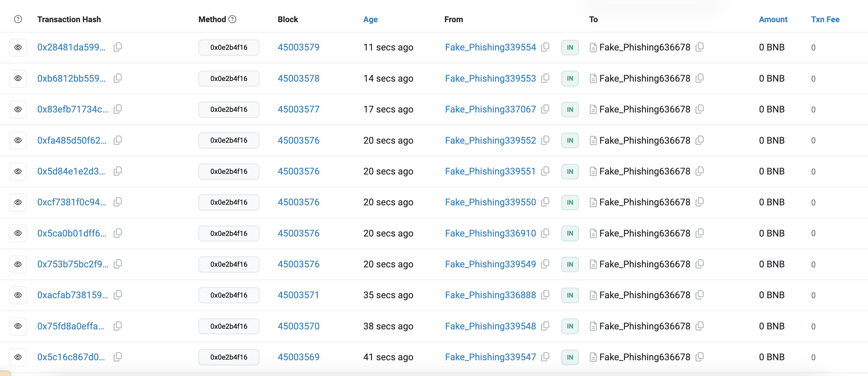Copy recipient address in block 45003579 row
The width and height of the screenshot is (868, 376).
click(700, 47)
